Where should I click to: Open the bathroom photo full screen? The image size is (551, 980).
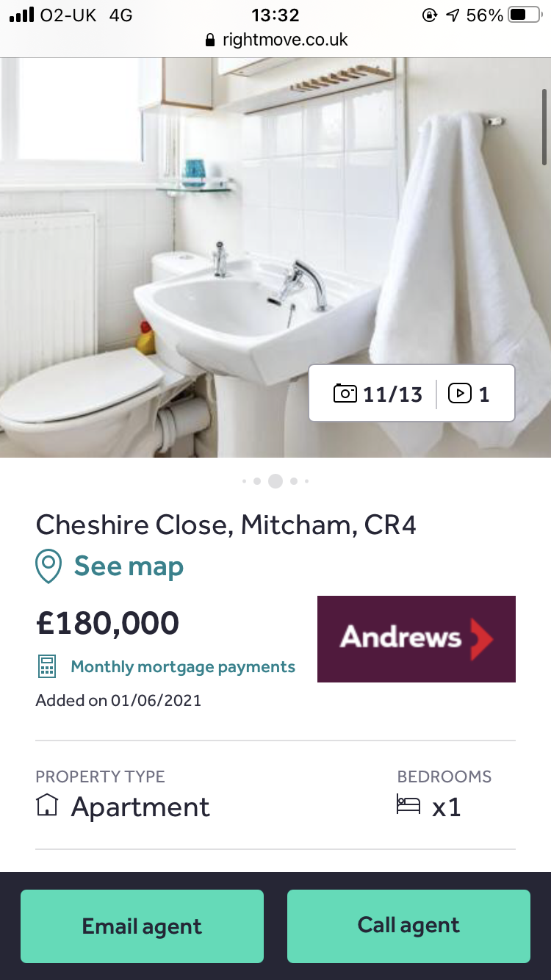275,257
